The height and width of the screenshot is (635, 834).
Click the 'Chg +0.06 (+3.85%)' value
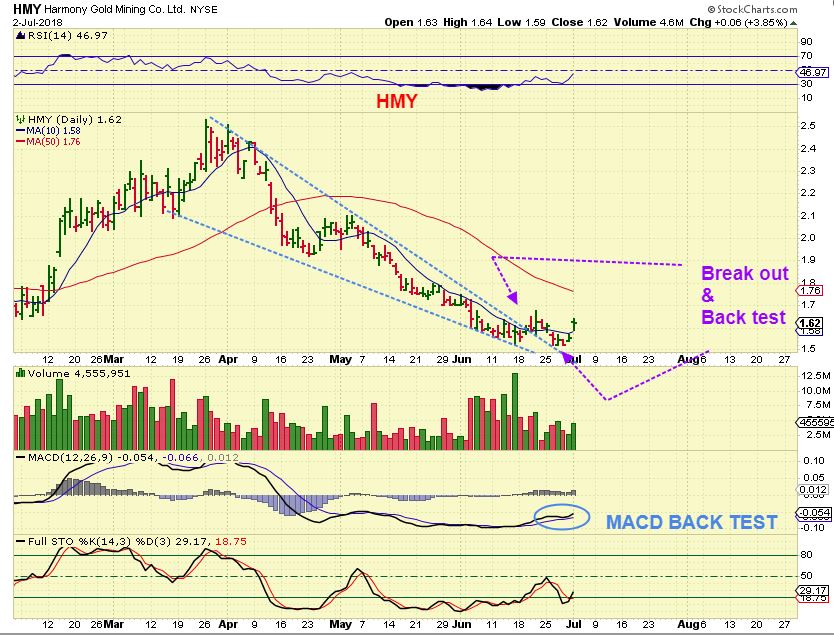point(738,22)
